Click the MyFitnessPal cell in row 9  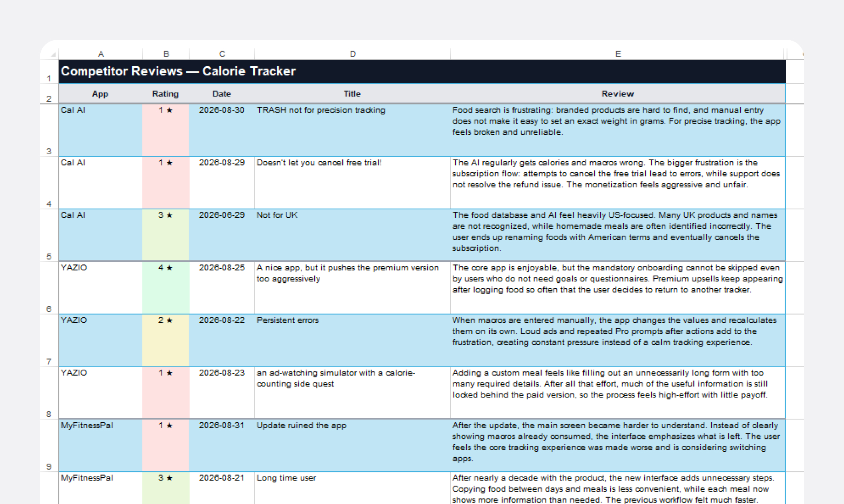click(101, 445)
